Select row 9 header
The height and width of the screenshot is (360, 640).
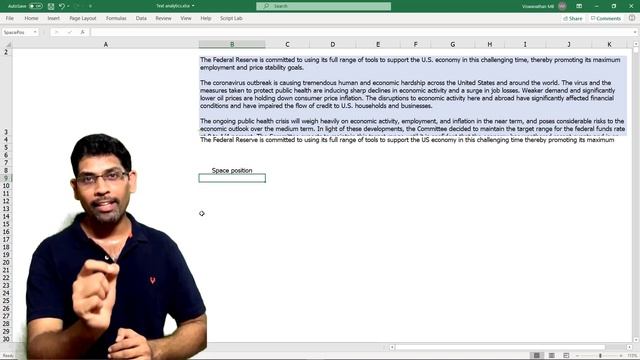click(6, 178)
